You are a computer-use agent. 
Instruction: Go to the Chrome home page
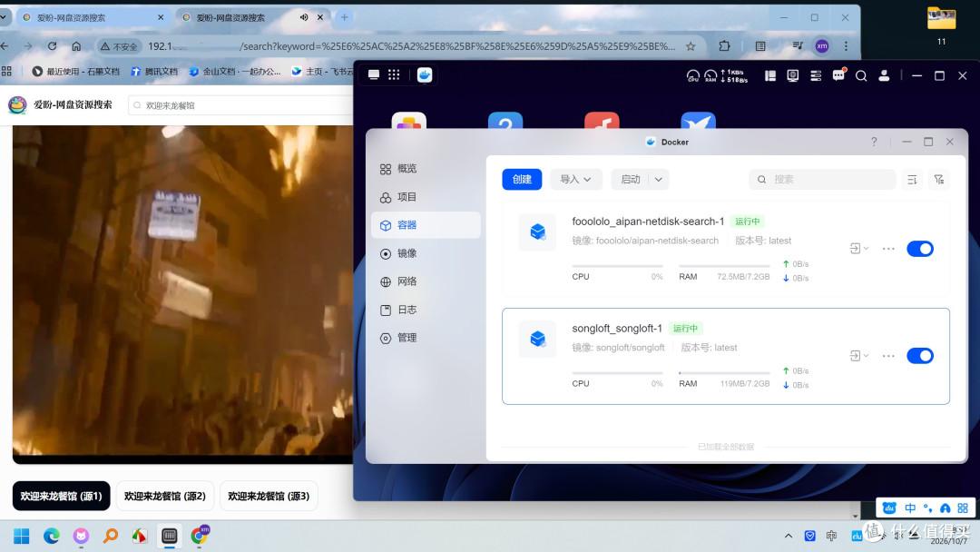click(x=76, y=46)
